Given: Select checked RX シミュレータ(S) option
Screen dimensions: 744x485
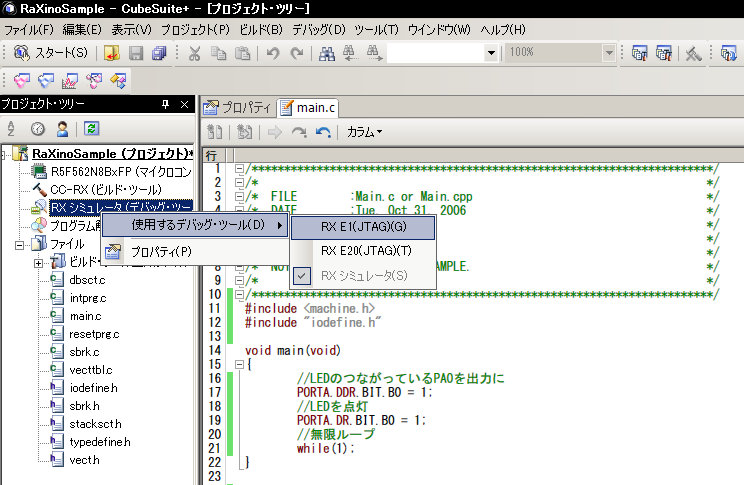Looking at the screenshot, I should tap(363, 276).
